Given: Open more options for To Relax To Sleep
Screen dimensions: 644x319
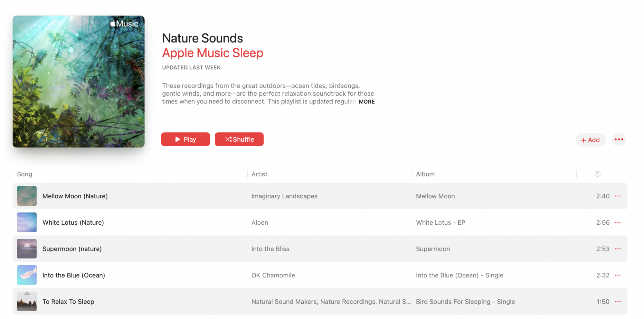Looking at the screenshot, I should coord(618,302).
